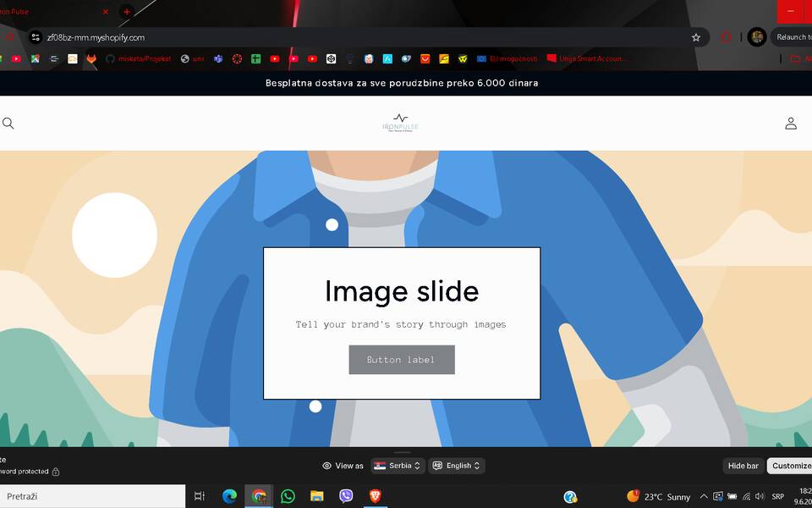Open the misketa/Projekat GitHub bookmark
Screen dimensions: 812x508
[x=138, y=59]
